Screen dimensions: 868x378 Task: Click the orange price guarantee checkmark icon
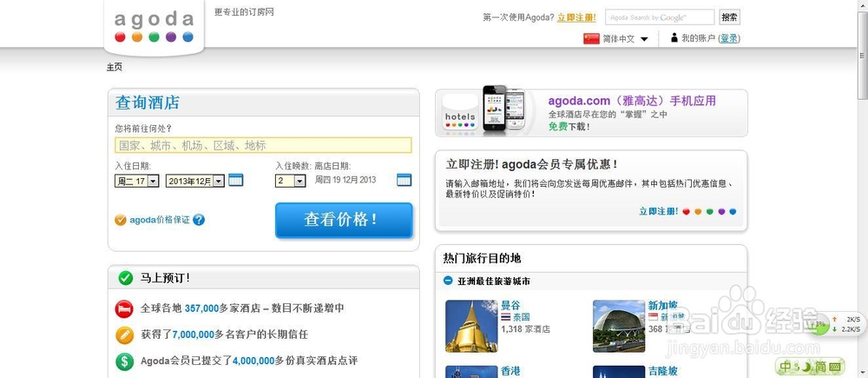[121, 220]
